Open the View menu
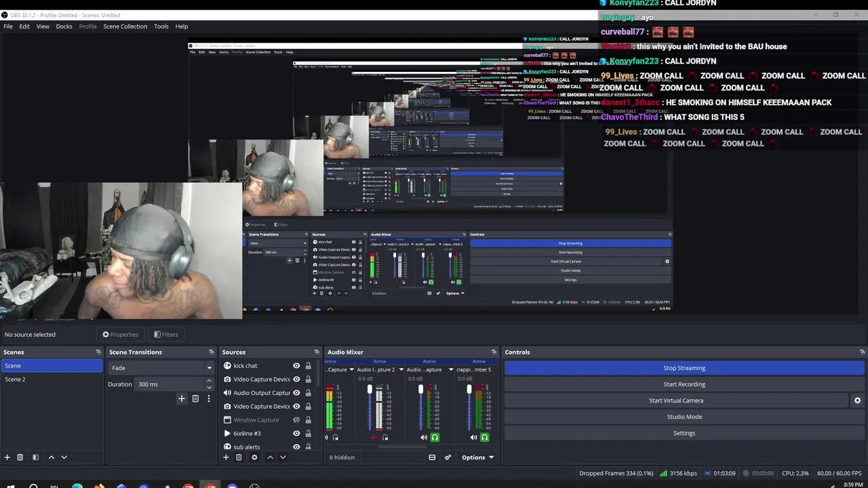868x488 pixels. click(43, 26)
